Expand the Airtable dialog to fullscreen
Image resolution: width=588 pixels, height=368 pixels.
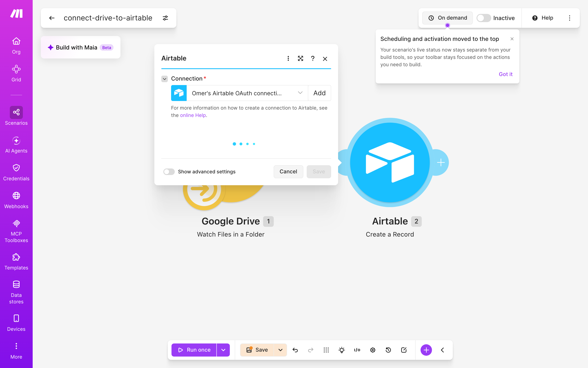300,58
